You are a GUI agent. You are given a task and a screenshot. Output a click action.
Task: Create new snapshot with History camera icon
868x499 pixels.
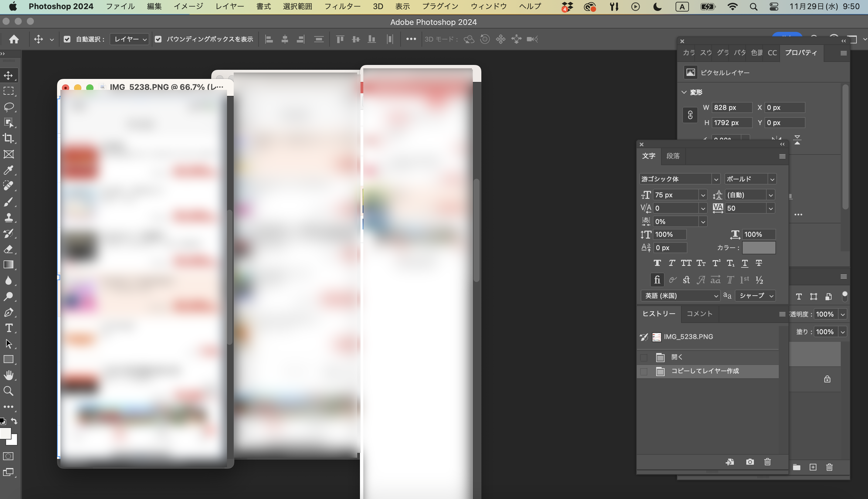click(750, 462)
